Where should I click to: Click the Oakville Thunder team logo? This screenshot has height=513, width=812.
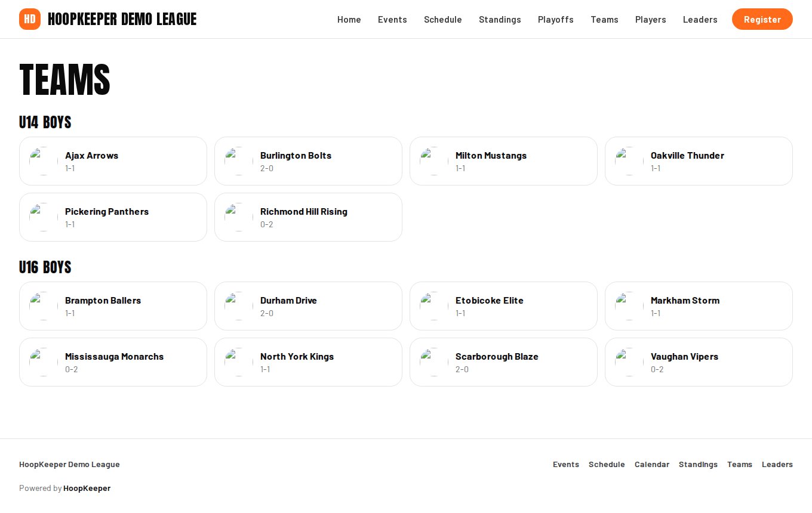tap(629, 161)
